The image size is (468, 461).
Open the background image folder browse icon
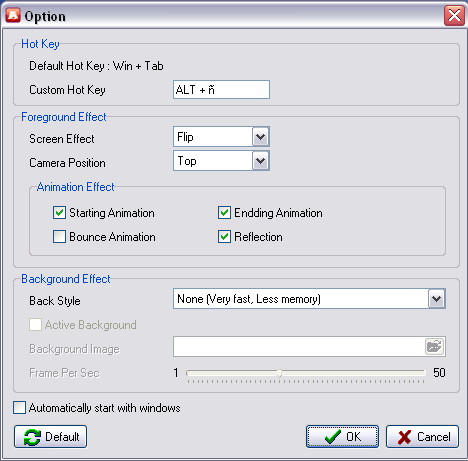pyautogui.click(x=434, y=347)
